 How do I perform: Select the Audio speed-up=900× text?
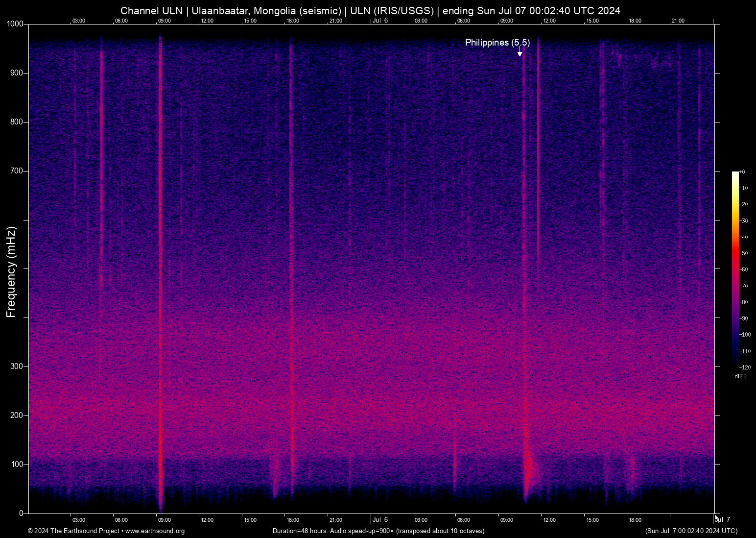tap(363, 531)
